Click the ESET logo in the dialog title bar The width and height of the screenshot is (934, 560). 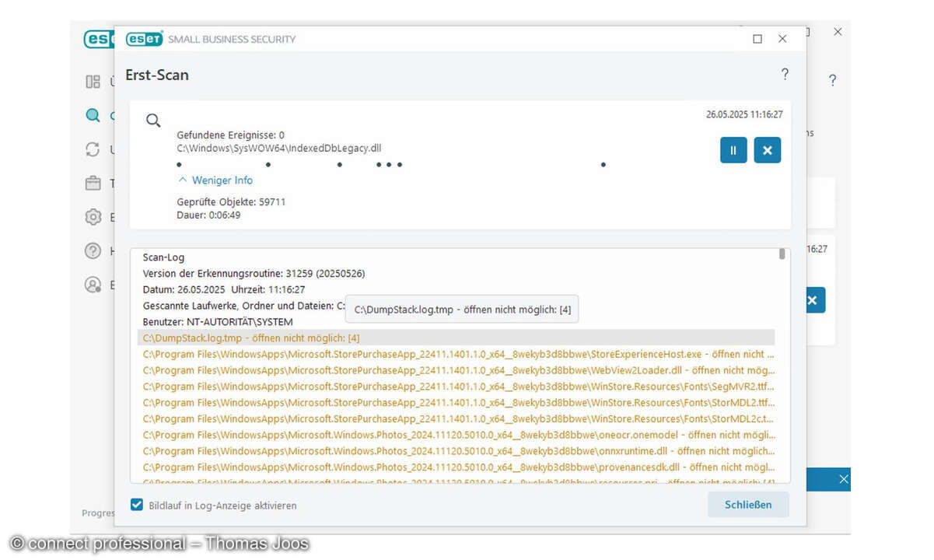tap(144, 39)
